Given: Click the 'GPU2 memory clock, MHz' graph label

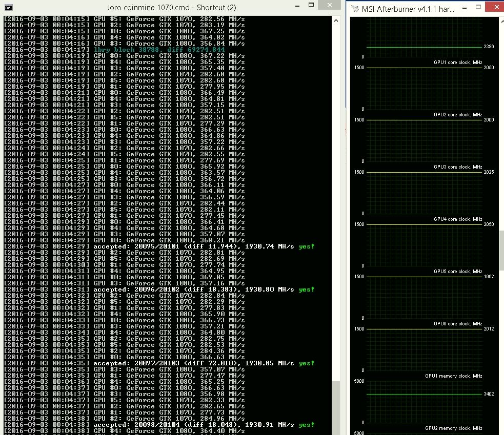Looking at the screenshot, I should (454, 428).
